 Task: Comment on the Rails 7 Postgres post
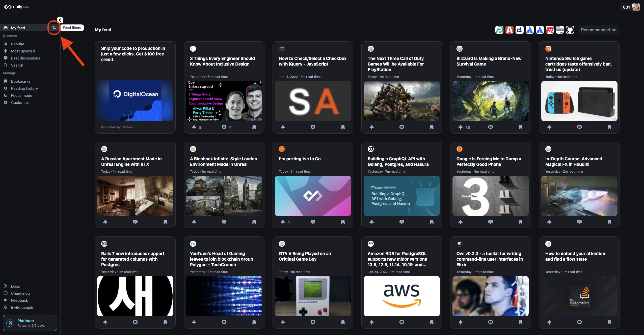point(135,322)
